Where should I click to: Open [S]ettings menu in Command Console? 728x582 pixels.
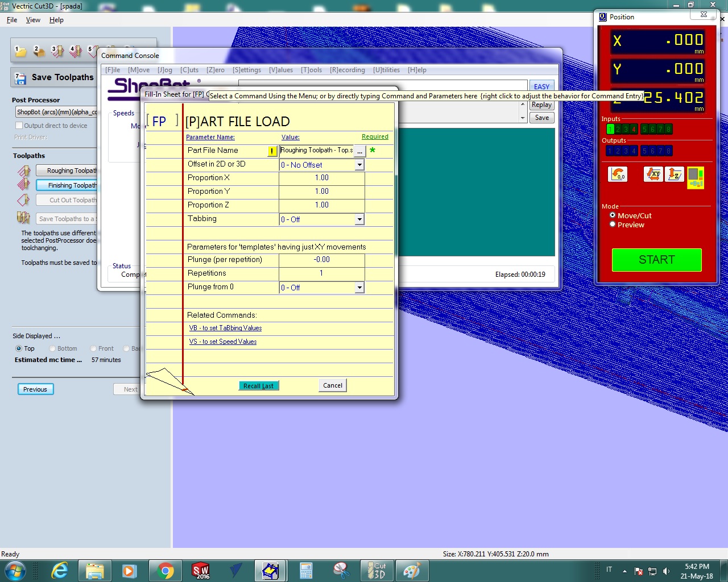pos(247,70)
